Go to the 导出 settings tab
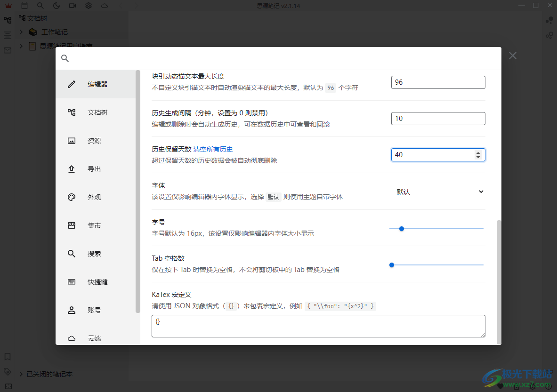 pyautogui.click(x=96, y=169)
